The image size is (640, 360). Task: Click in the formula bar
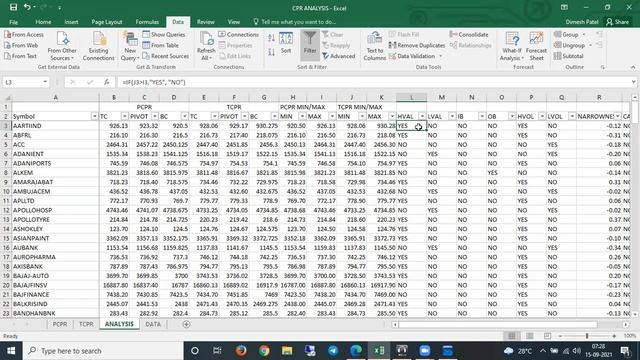[373, 82]
